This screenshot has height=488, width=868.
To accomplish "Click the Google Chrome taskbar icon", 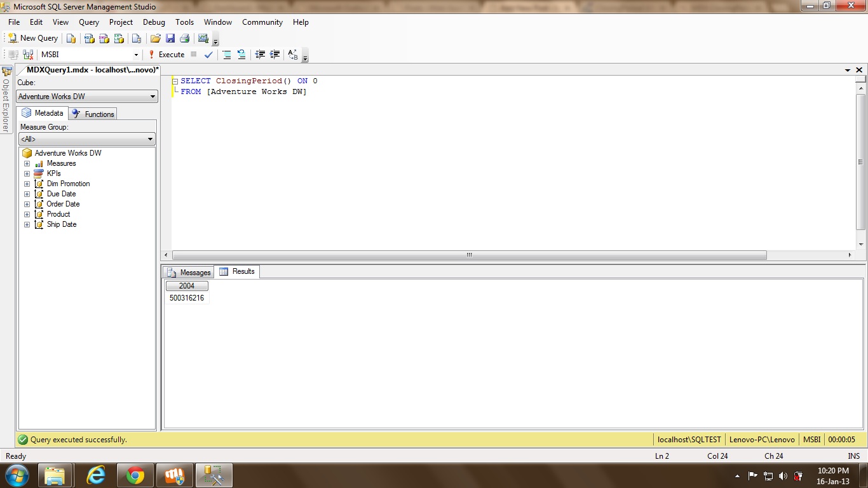I will (135, 475).
